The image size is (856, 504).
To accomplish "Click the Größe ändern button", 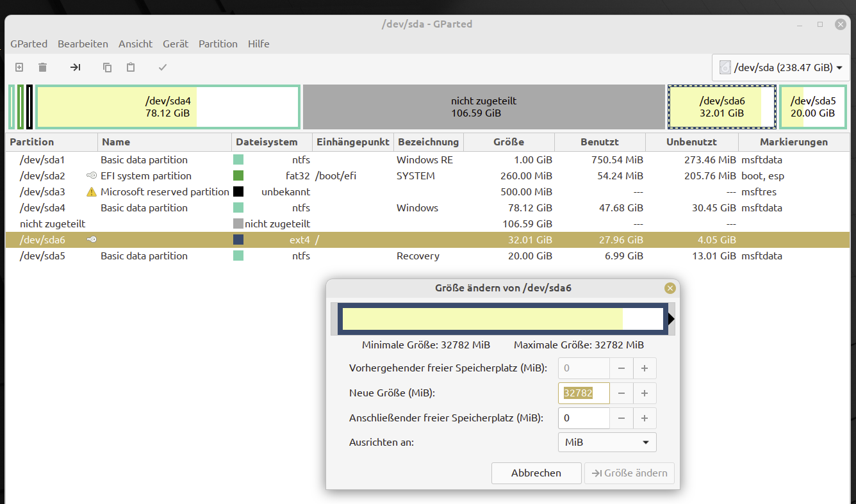I will (629, 473).
